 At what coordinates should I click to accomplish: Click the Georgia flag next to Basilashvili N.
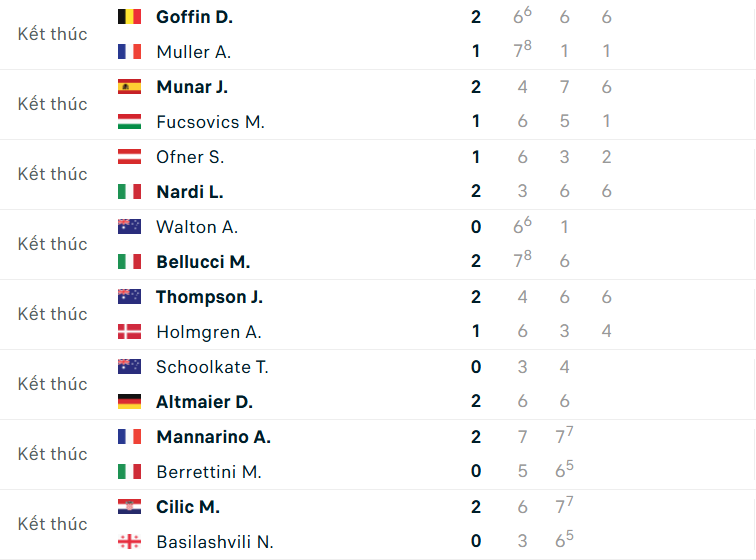(129, 542)
